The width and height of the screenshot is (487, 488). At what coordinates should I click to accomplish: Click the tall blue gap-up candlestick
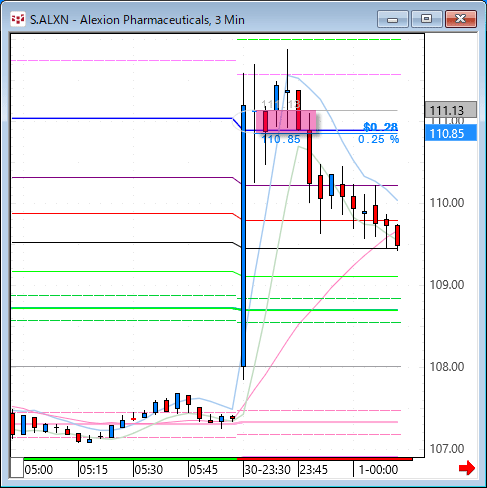click(x=244, y=236)
